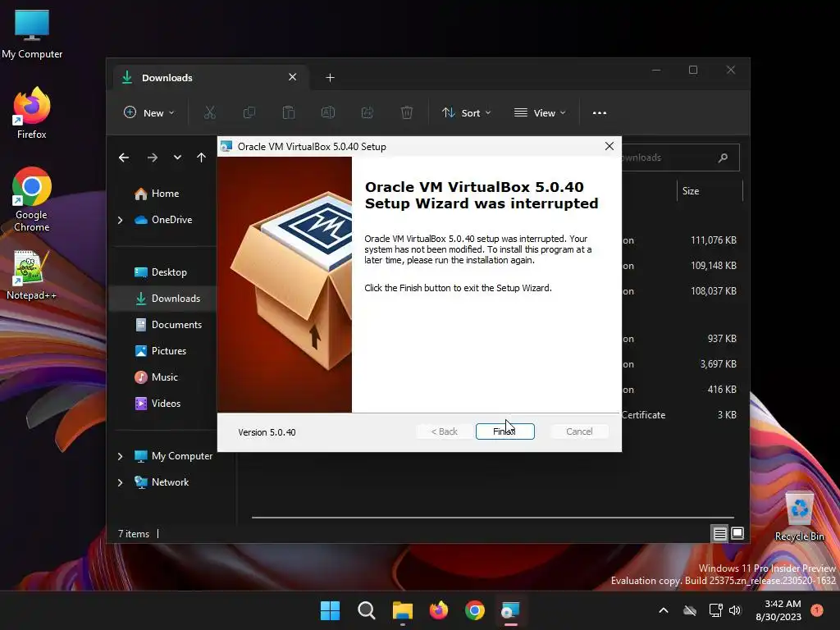Click File Explorer in the taskbar
This screenshot has height=630, width=840.
pos(402,610)
